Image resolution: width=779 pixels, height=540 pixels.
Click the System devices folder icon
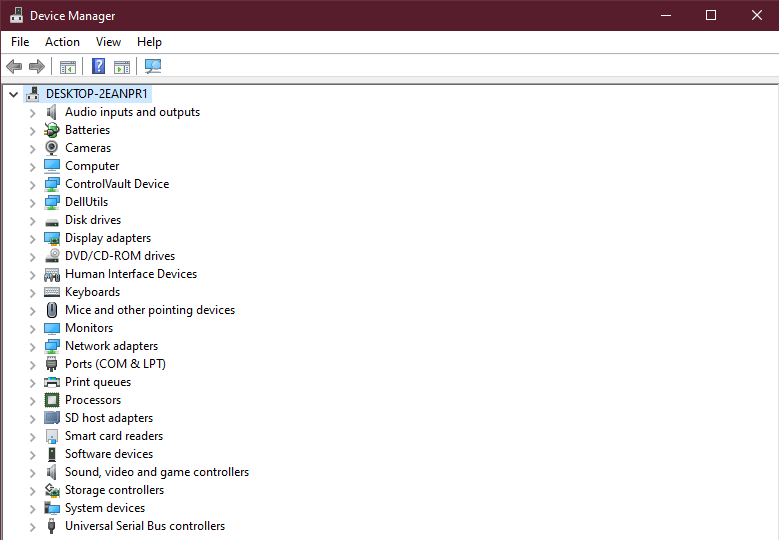[x=52, y=508]
